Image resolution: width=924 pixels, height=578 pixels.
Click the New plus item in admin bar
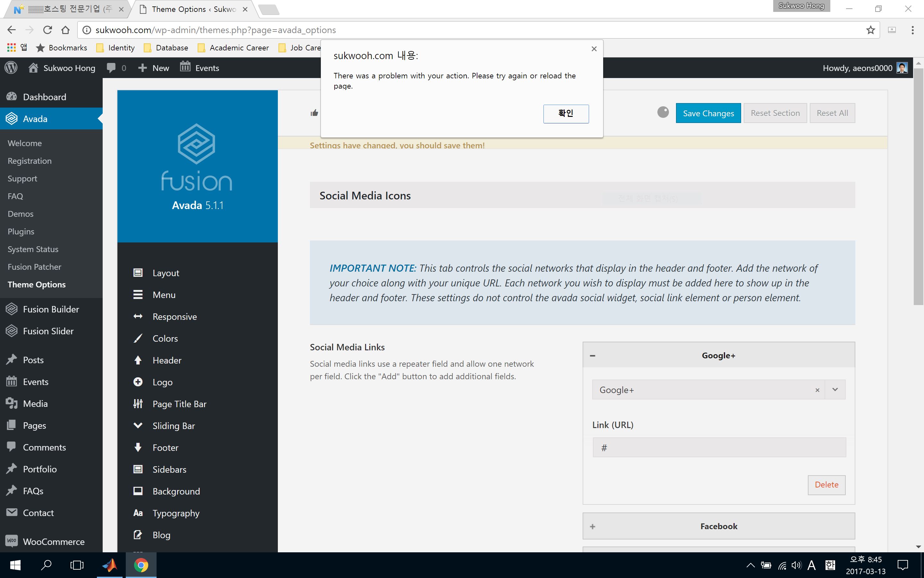click(x=153, y=68)
